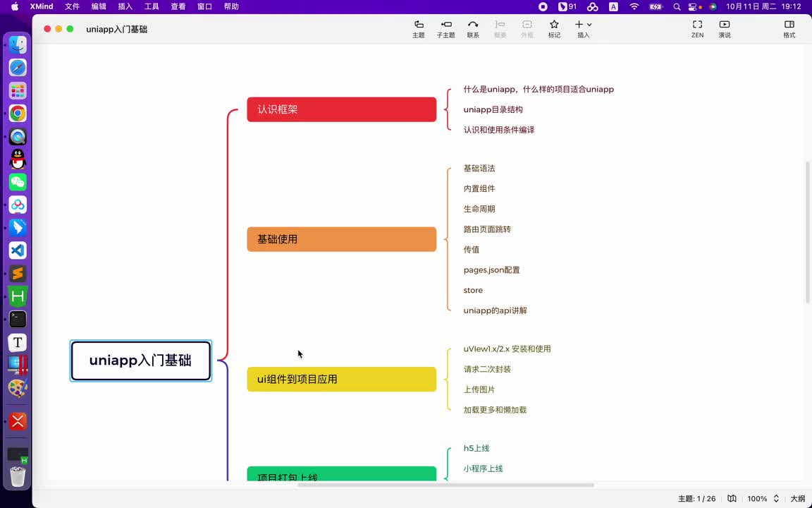Open the 工具 menu
This screenshot has width=812, height=508.
pyautogui.click(x=152, y=7)
